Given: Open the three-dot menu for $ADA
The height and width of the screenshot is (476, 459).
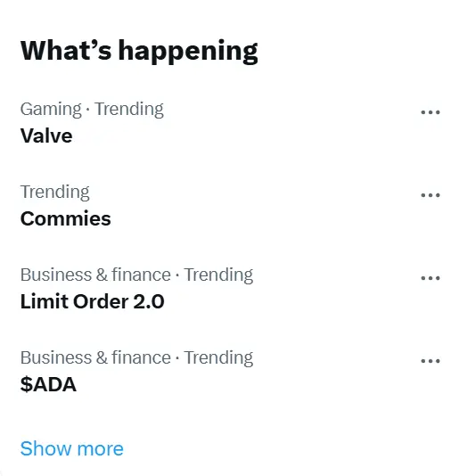Looking at the screenshot, I should pos(430,361).
